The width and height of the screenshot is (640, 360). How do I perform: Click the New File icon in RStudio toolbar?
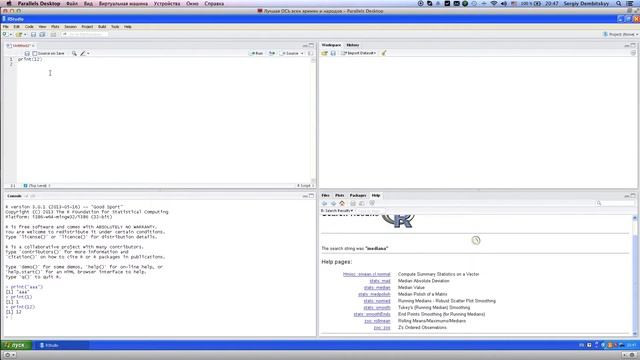pyautogui.click(x=5, y=35)
